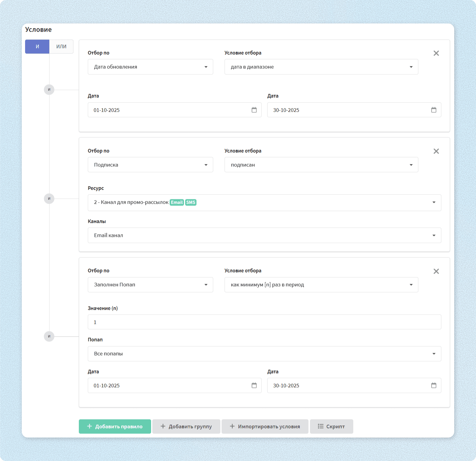The height and width of the screenshot is (461, 476).
Task: Open calendar for popup rule end date
Action: coord(434,385)
